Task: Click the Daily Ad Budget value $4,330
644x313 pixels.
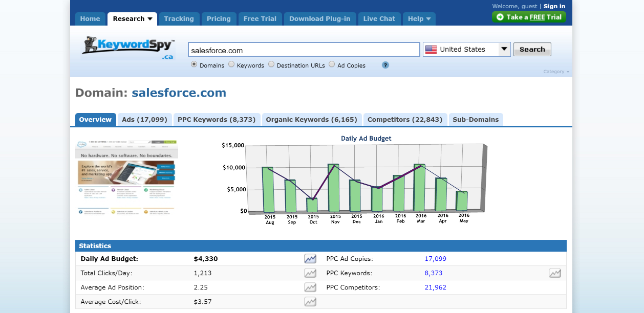Action: (206, 259)
